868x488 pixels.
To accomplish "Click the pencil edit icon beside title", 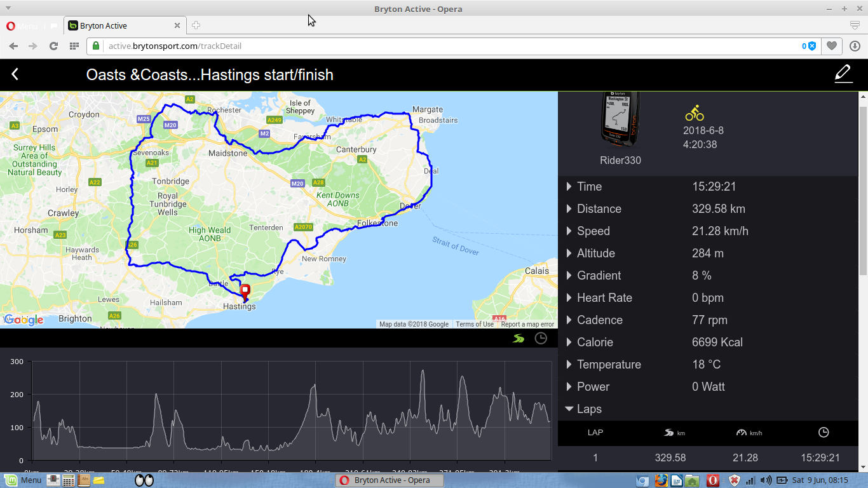I will tap(843, 74).
